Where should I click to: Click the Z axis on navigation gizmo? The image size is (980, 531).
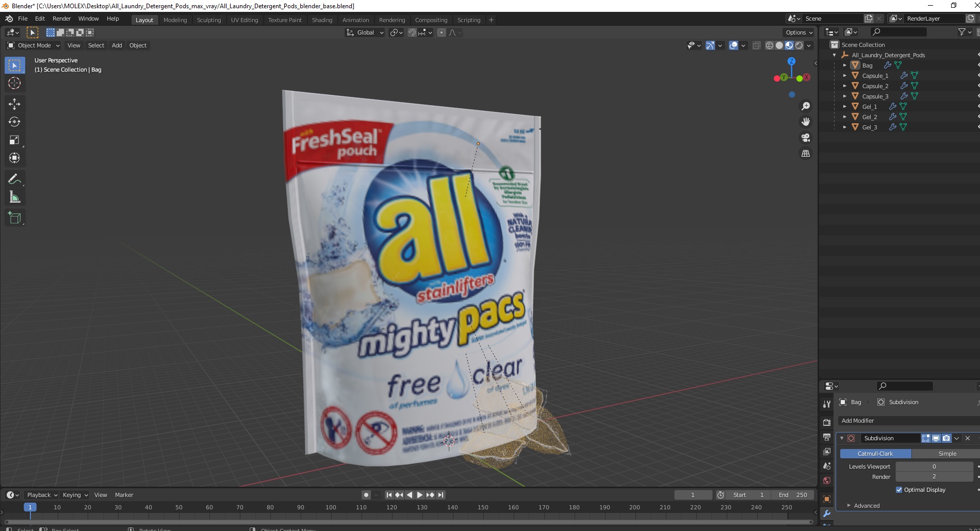791,61
